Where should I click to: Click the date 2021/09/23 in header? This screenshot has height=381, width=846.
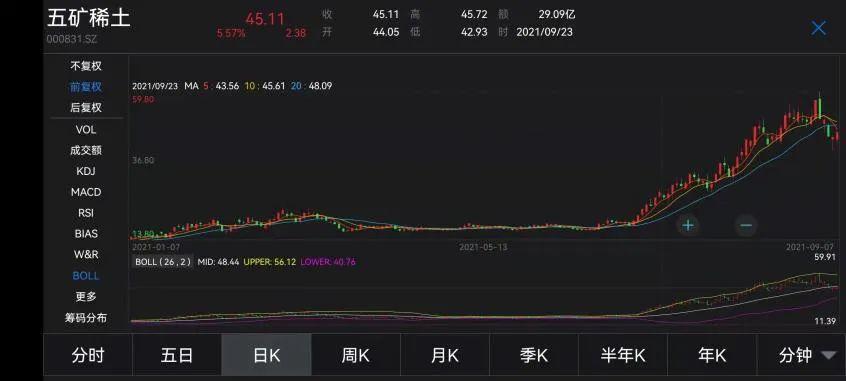[x=544, y=32]
